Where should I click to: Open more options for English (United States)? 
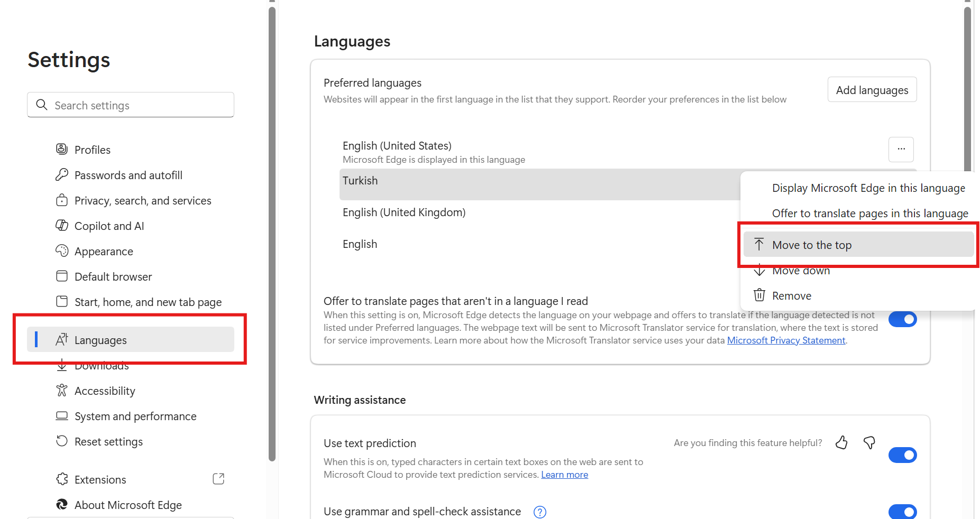click(x=901, y=150)
